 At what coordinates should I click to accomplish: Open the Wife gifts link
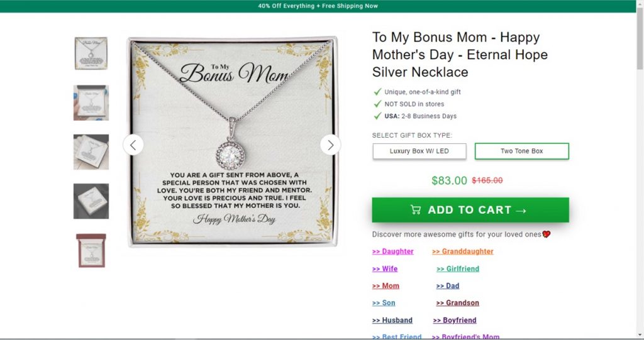pyautogui.click(x=385, y=269)
